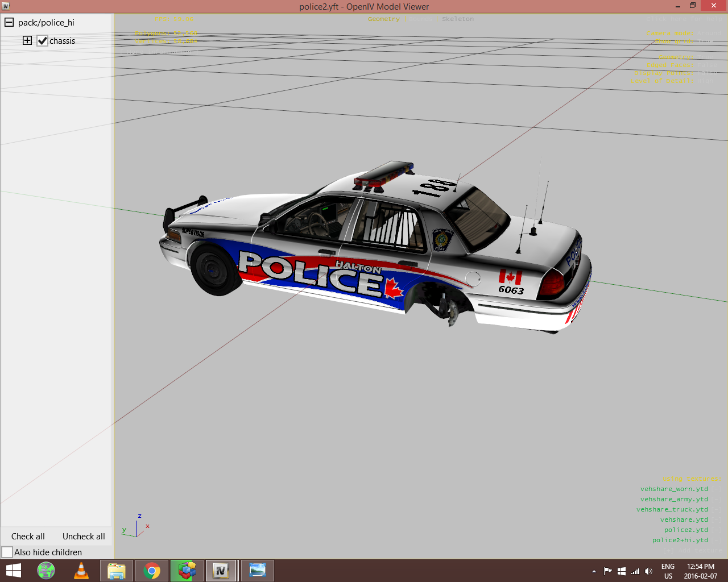Select the Geometry view tab
Screen dimensions: 728x582
click(383, 19)
